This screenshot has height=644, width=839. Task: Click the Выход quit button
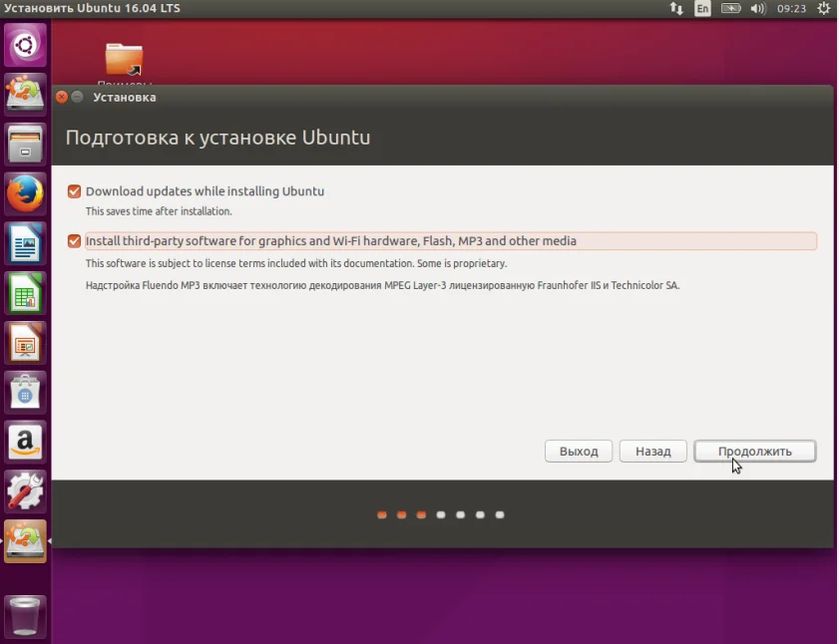579,452
